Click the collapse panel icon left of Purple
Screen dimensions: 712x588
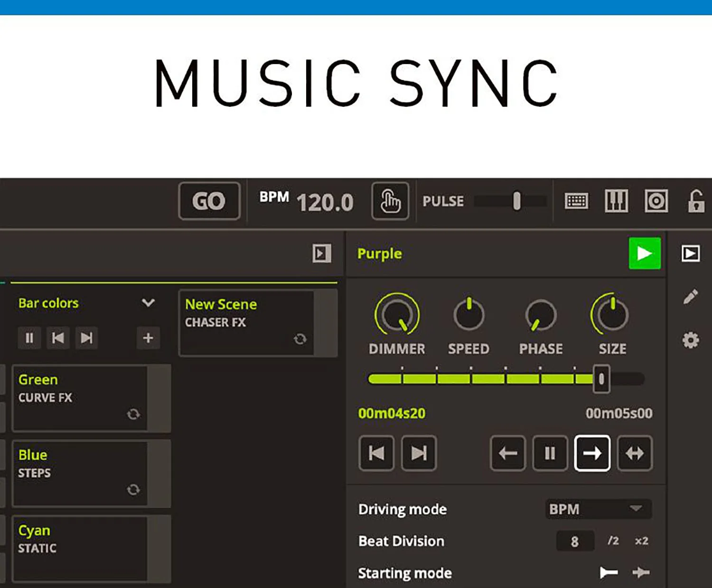coord(321,253)
